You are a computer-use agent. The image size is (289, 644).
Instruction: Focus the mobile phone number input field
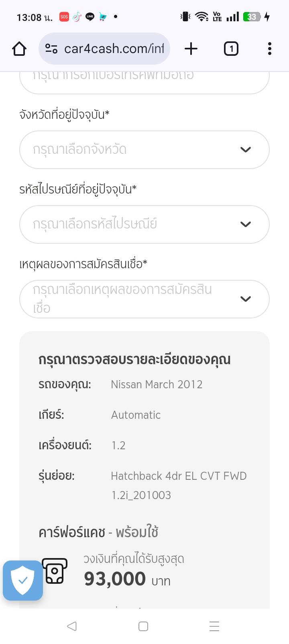144,80
